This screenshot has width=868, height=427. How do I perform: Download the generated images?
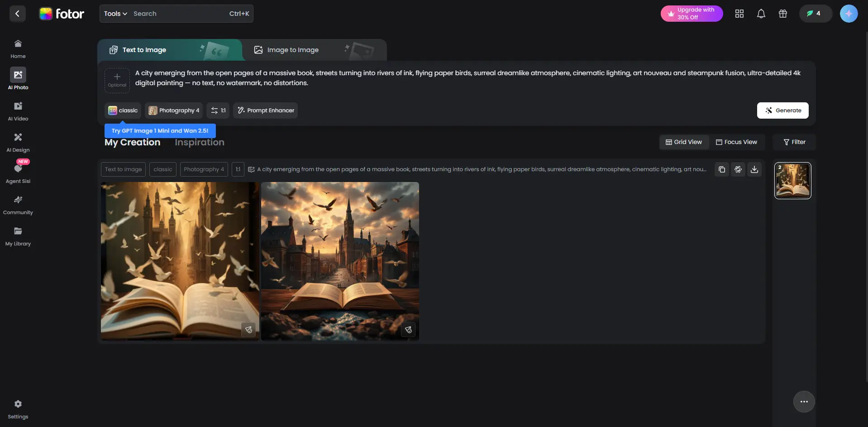pyautogui.click(x=754, y=169)
